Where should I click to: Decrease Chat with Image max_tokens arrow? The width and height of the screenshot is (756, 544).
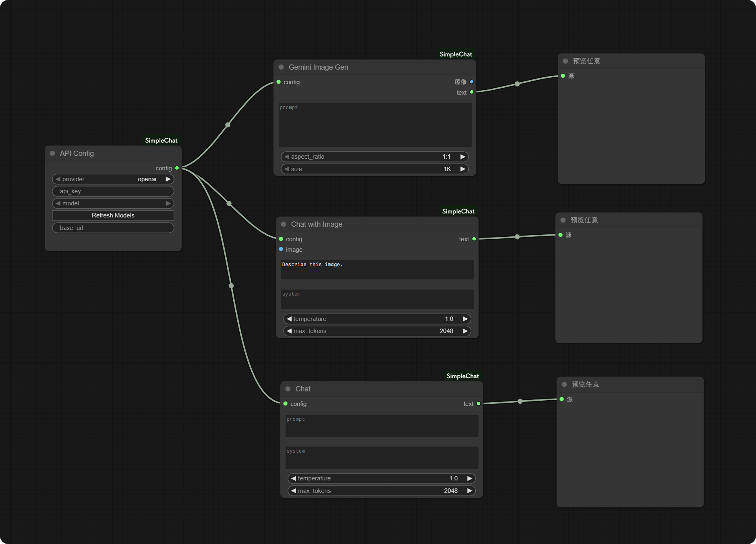click(x=289, y=331)
